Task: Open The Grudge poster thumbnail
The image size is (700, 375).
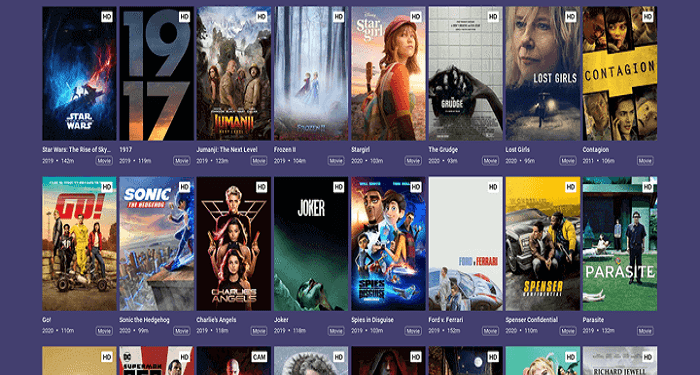Action: 466,73
